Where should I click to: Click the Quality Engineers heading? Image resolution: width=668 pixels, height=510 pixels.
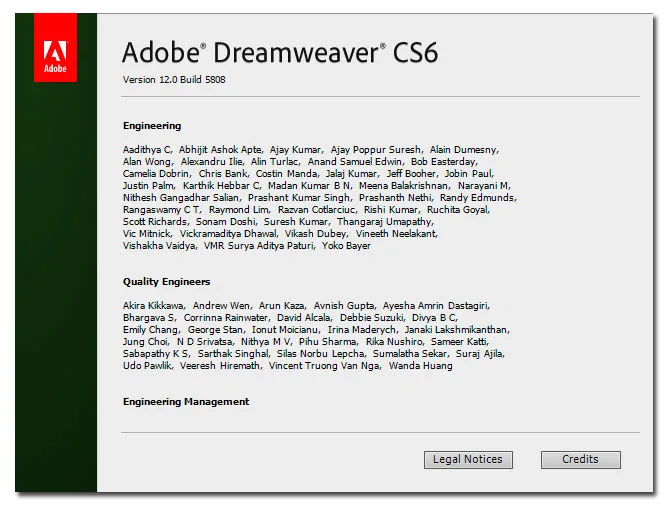pos(167,282)
